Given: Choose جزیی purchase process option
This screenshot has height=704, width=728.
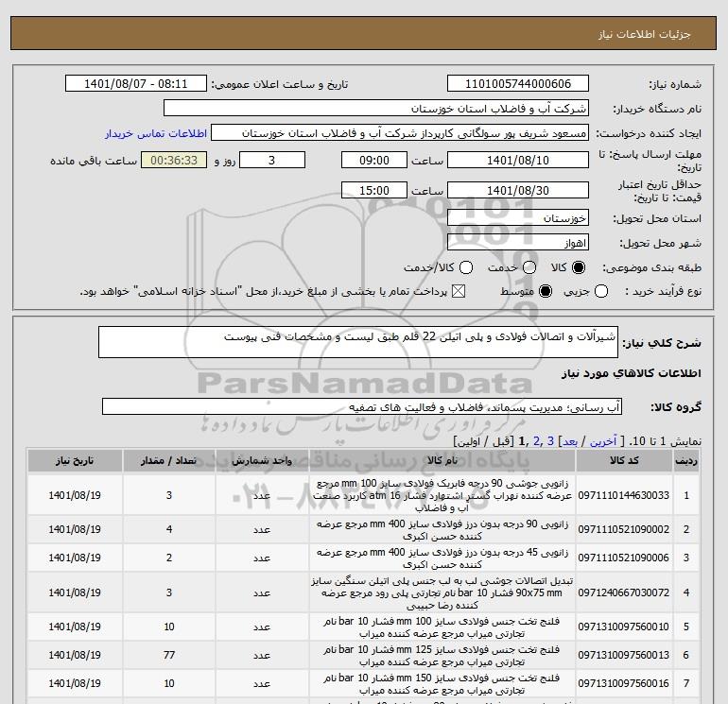Looking at the screenshot, I should pos(601,291).
